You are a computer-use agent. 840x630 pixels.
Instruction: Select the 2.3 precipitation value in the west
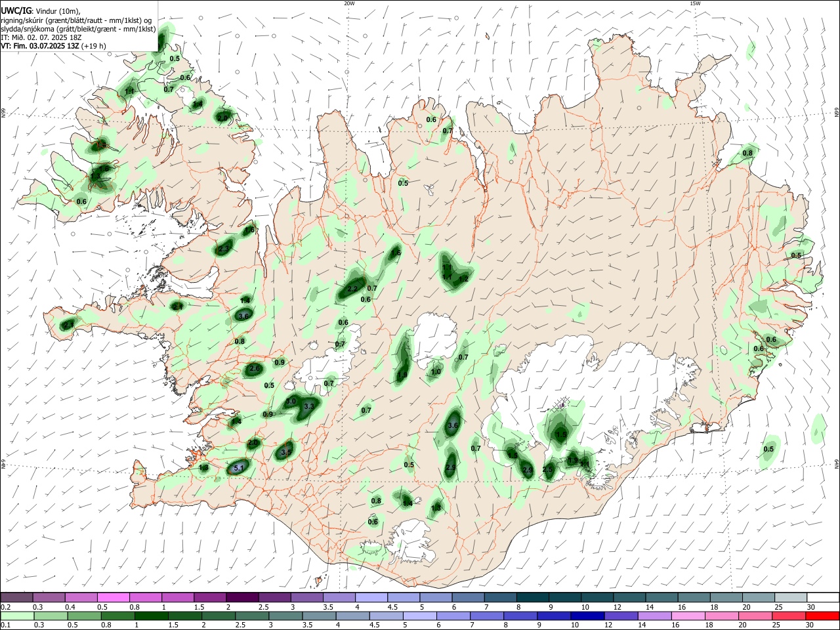point(224,249)
